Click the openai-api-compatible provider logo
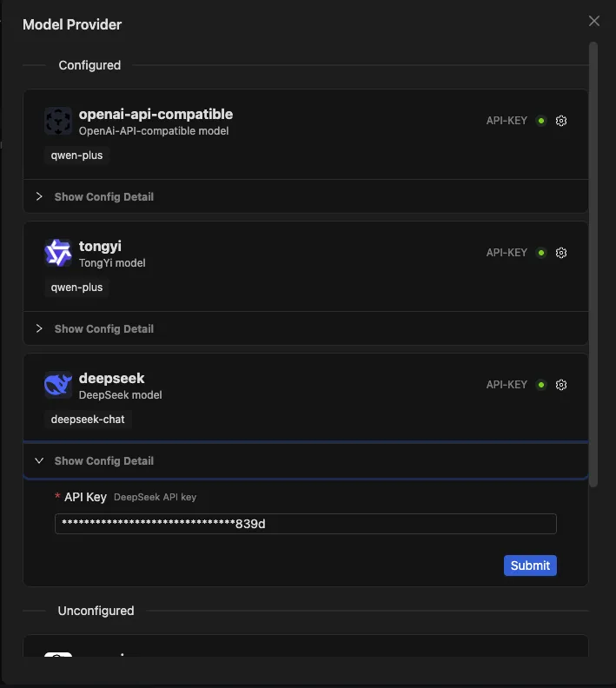The image size is (616, 688). coord(58,121)
